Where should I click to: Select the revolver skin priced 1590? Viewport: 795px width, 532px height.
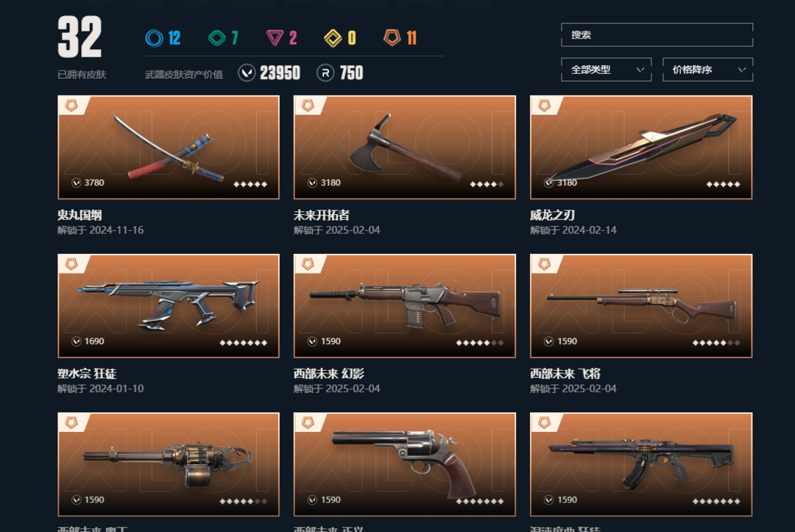[405, 464]
